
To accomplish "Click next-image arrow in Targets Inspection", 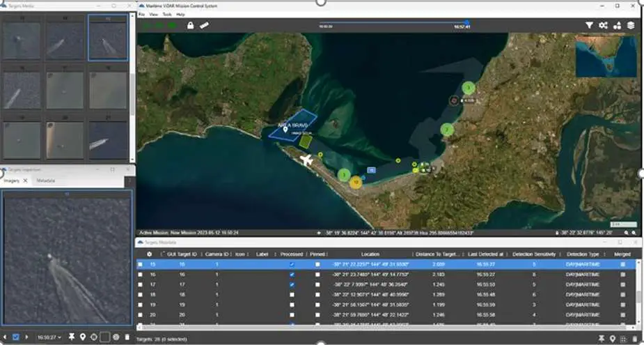I will (x=26, y=337).
